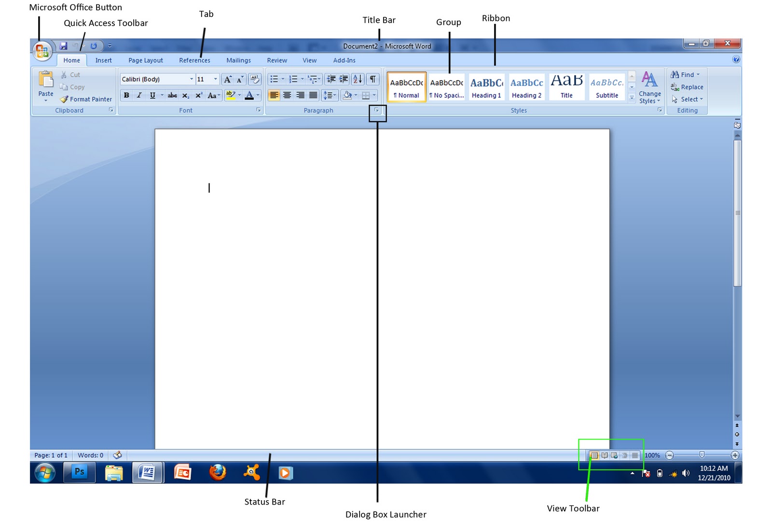Image resolution: width=772 pixels, height=532 pixels.
Task: Decrease paragraph indent
Action: tap(331, 79)
